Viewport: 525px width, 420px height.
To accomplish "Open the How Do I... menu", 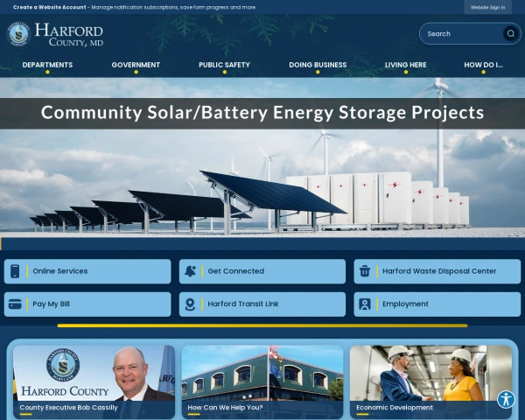I will [483, 65].
